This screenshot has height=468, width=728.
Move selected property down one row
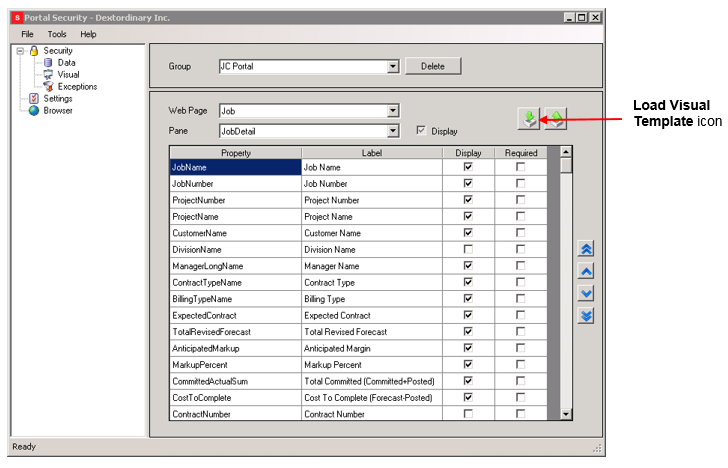(x=587, y=293)
